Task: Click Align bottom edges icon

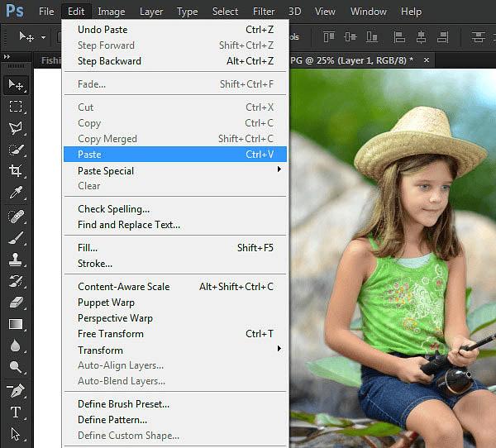Action: 372,36
